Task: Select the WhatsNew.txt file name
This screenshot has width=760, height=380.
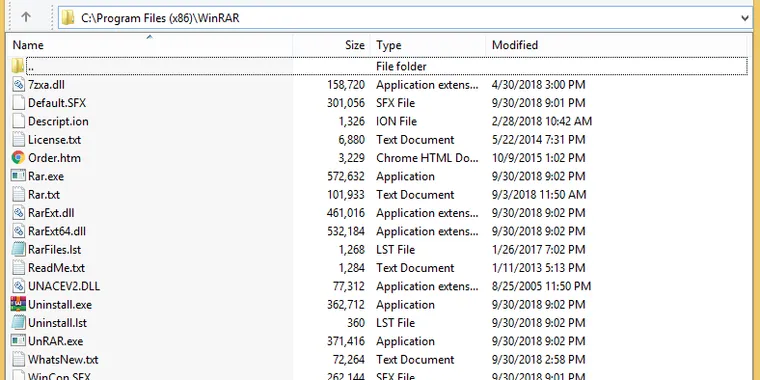Action: (63, 359)
